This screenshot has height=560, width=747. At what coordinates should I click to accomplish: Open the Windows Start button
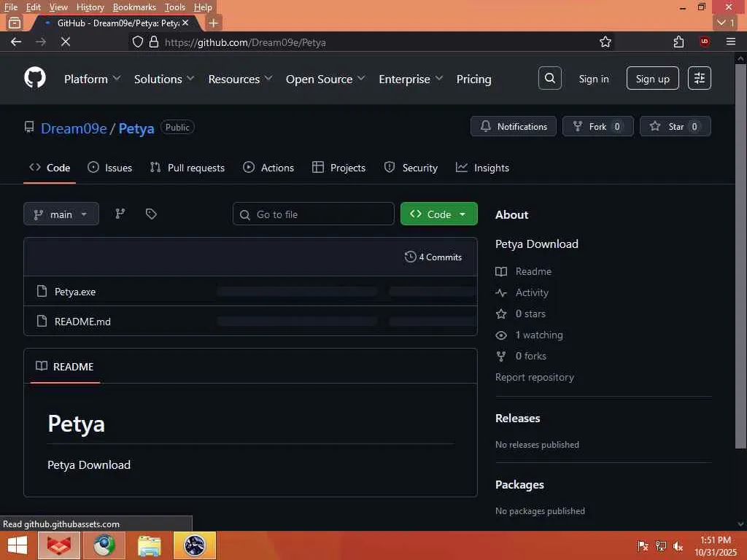(x=18, y=545)
